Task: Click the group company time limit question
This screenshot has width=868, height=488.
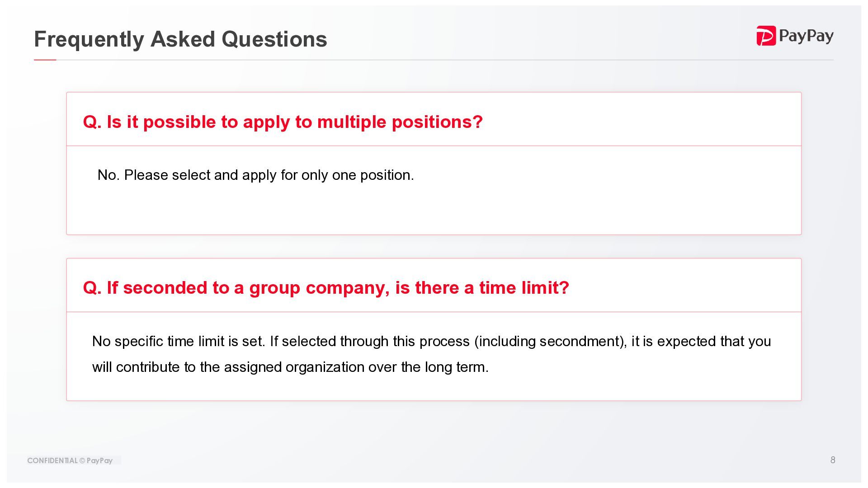Action: click(326, 288)
